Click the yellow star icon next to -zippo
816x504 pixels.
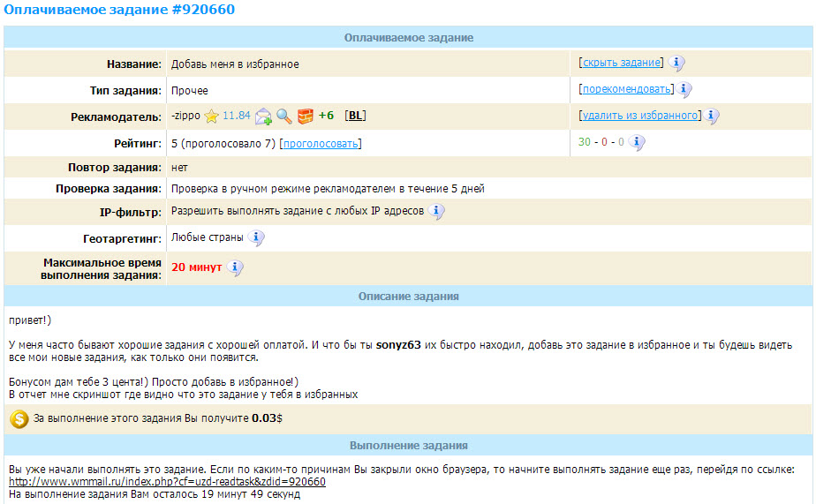(x=211, y=116)
